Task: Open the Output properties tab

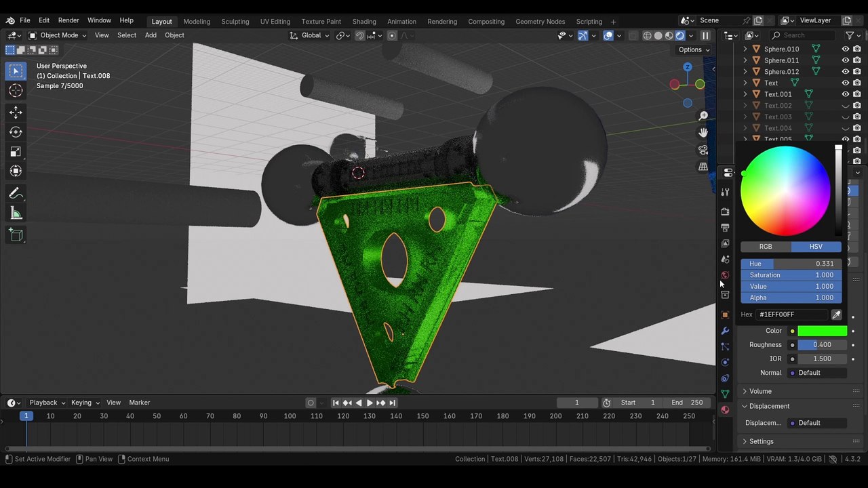Action: 725,228
